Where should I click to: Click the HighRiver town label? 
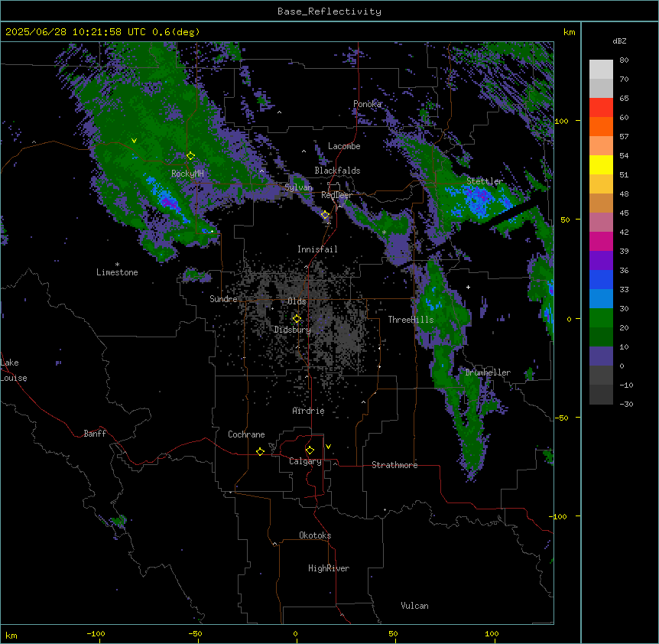coord(329,568)
